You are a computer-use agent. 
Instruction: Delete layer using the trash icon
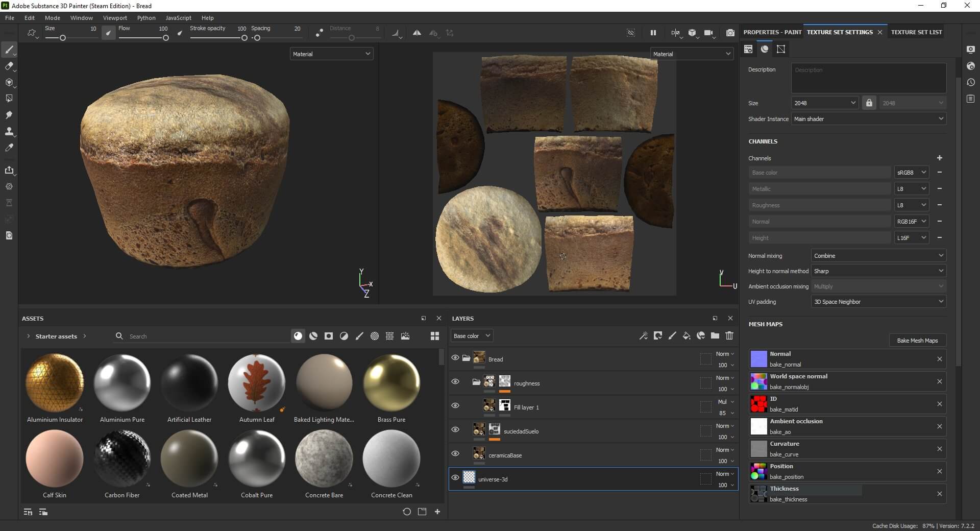729,335
